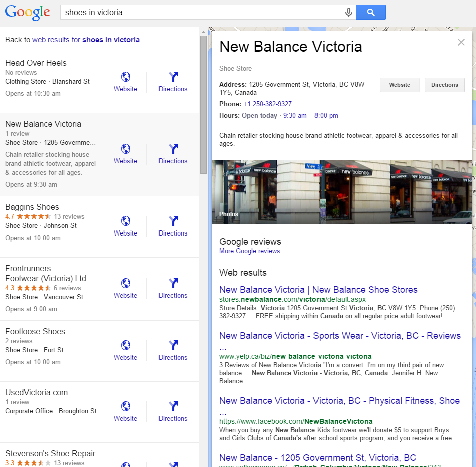
Task: Click the microphone voice search icon
Action: (x=348, y=12)
